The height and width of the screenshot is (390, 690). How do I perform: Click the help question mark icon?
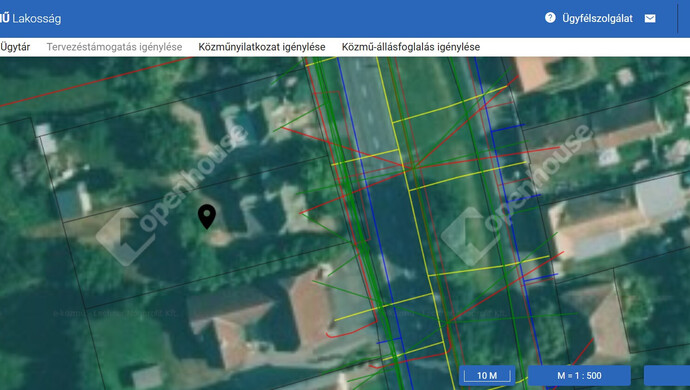point(550,18)
